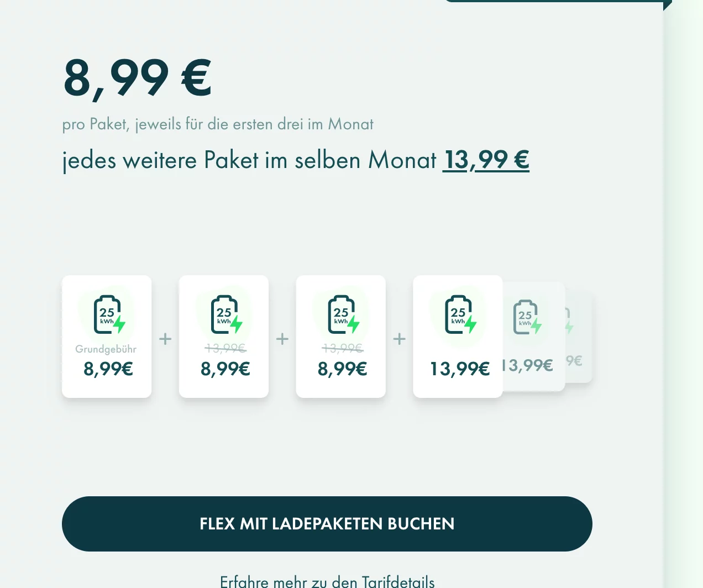Click plus sign before the 13,99€ card

coord(400,339)
